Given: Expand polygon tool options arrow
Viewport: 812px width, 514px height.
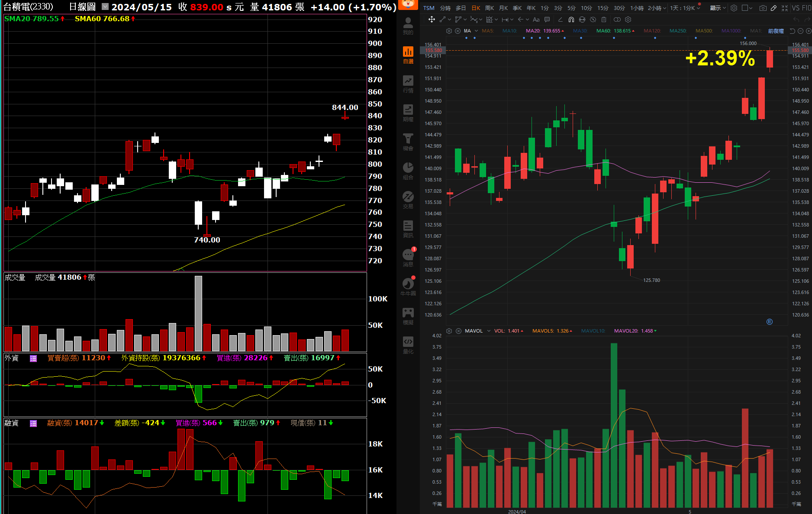Looking at the screenshot, I should 465,19.
